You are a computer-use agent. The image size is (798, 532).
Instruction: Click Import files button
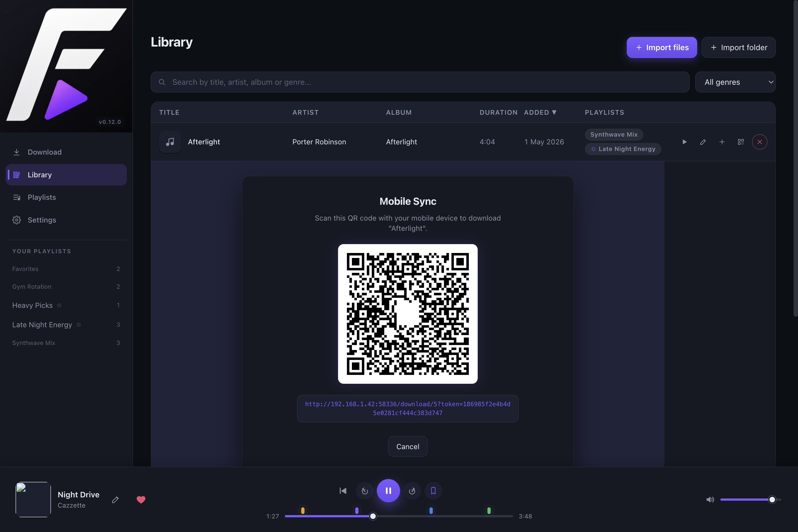pyautogui.click(x=662, y=47)
